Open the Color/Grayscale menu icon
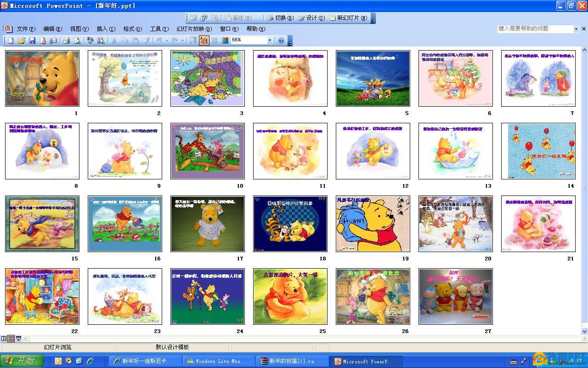The height and width of the screenshot is (368, 588). (x=225, y=40)
